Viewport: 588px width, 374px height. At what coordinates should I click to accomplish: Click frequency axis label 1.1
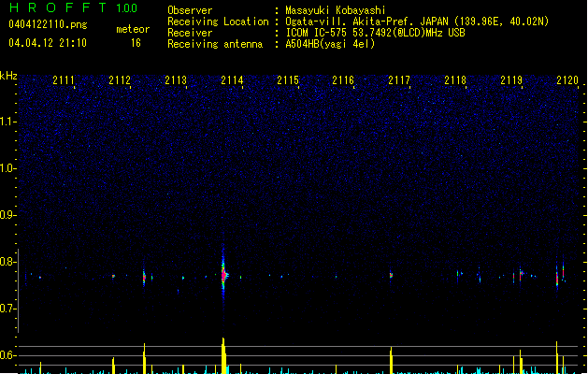click(x=7, y=122)
